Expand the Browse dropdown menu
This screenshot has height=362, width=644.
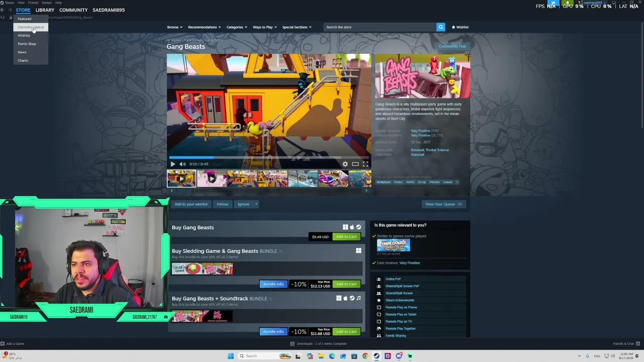pyautogui.click(x=174, y=27)
